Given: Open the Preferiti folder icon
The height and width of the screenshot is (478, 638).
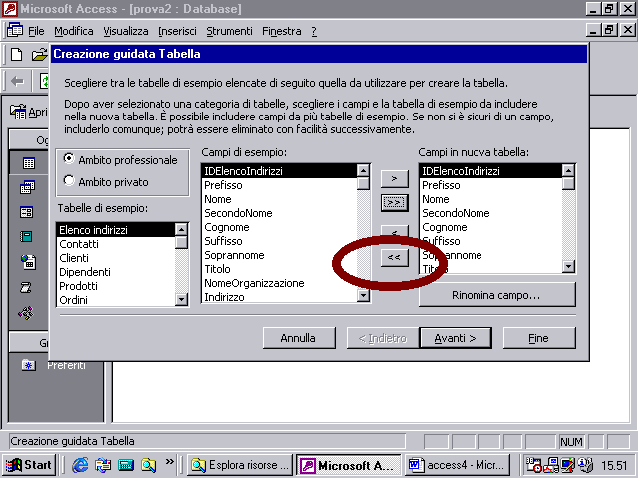Looking at the screenshot, I should [x=28, y=365].
